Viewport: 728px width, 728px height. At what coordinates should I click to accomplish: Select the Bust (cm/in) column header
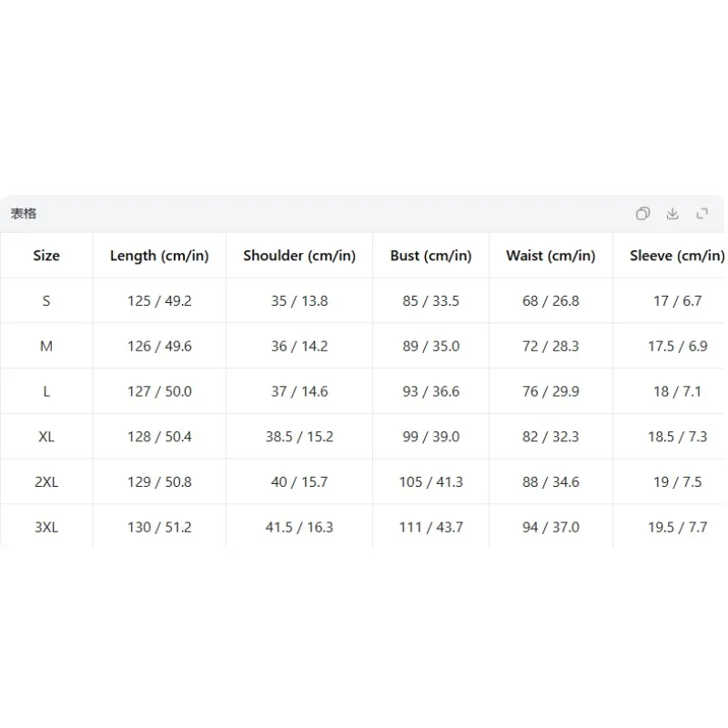click(x=430, y=256)
